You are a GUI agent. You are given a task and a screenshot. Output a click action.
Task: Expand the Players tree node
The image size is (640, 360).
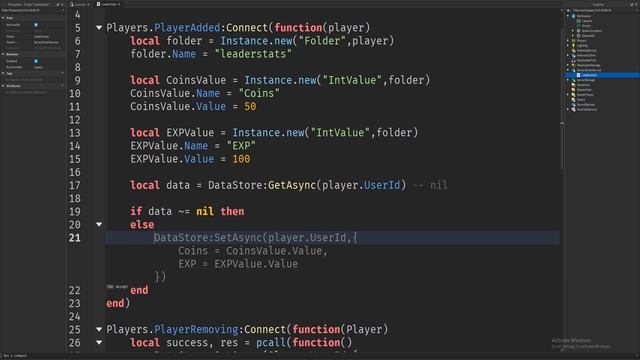(568, 40)
